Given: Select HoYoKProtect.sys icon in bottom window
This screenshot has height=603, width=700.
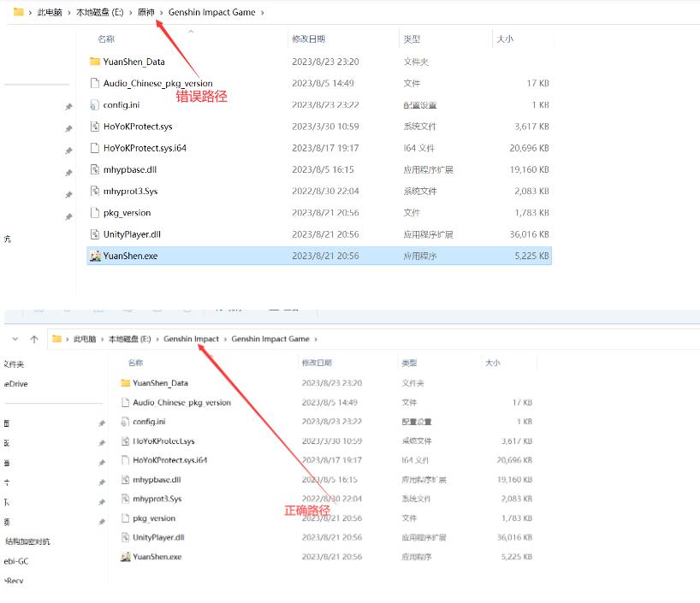Looking at the screenshot, I should (x=126, y=441).
